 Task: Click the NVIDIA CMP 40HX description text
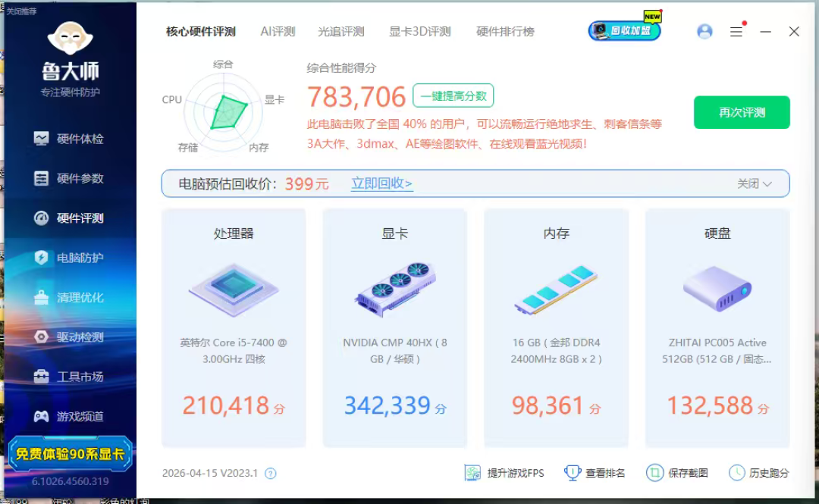(x=395, y=351)
